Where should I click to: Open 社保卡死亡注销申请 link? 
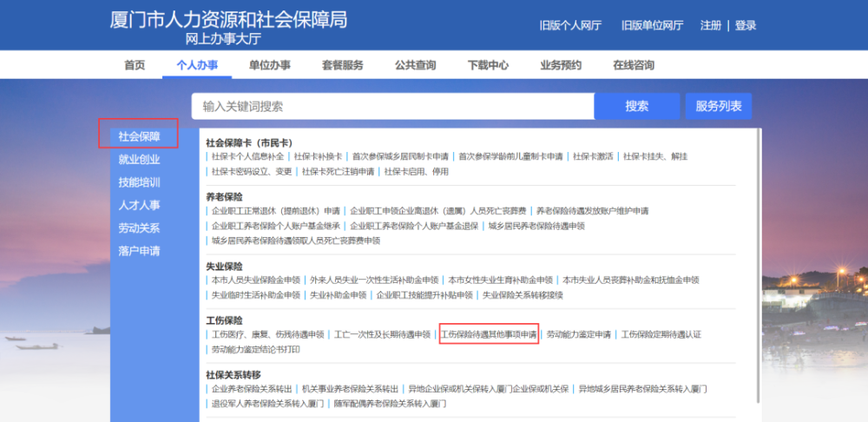click(338, 172)
